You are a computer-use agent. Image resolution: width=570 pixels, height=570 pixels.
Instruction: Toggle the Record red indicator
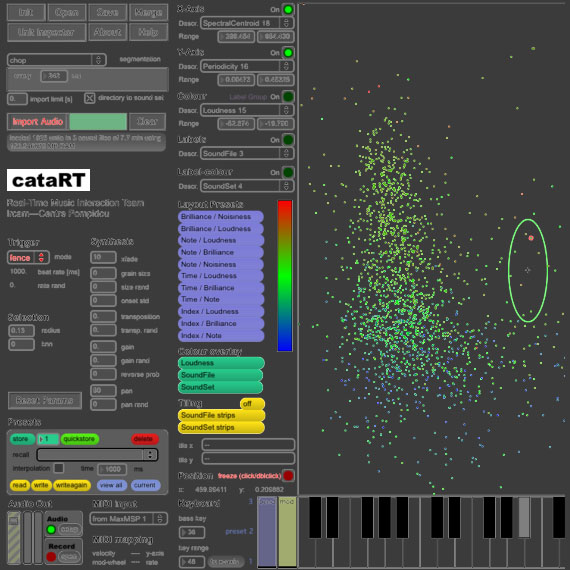click(x=51, y=557)
